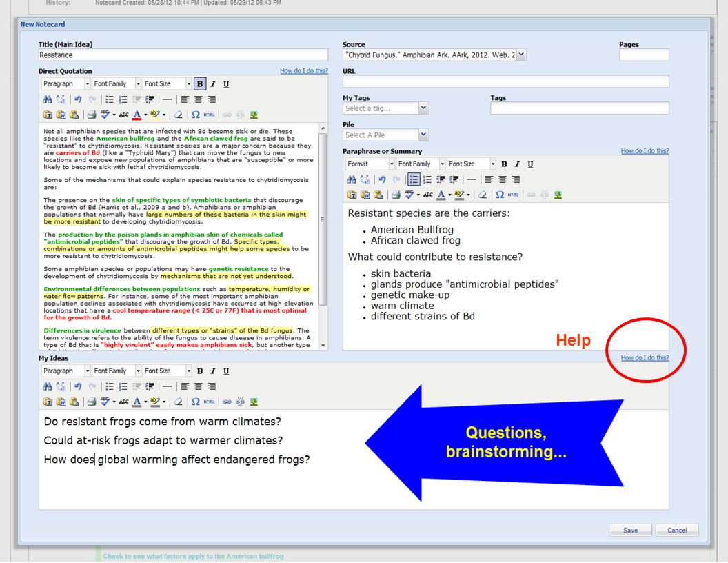Toggle active bulleted list in Paraphrase toolbar
This screenshot has width=728, height=563.
(x=413, y=179)
